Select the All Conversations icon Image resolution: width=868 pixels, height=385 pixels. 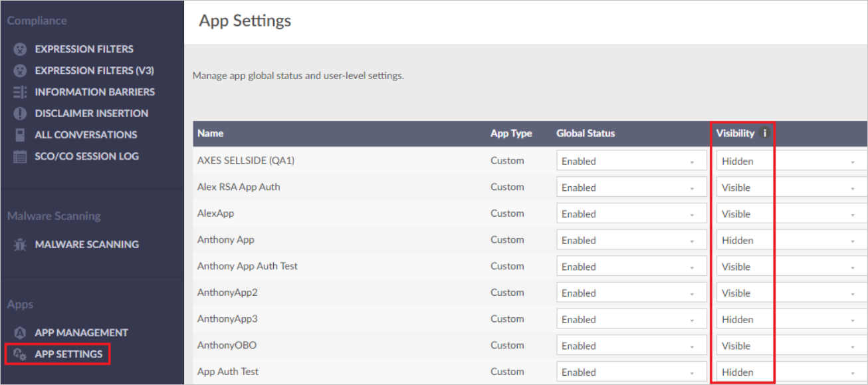pyautogui.click(x=19, y=134)
